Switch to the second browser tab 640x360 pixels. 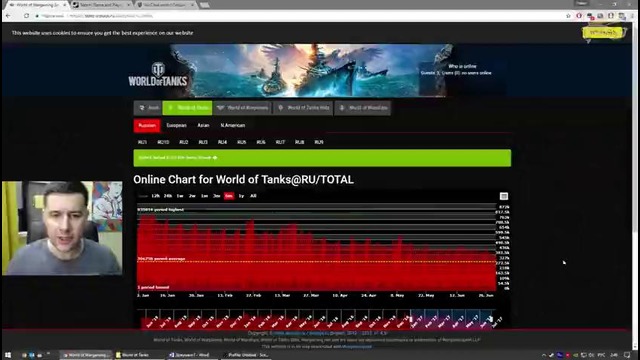click(x=100, y=5)
